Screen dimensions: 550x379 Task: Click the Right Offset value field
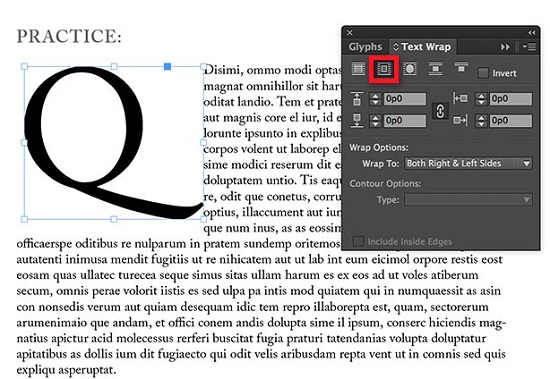click(511, 121)
